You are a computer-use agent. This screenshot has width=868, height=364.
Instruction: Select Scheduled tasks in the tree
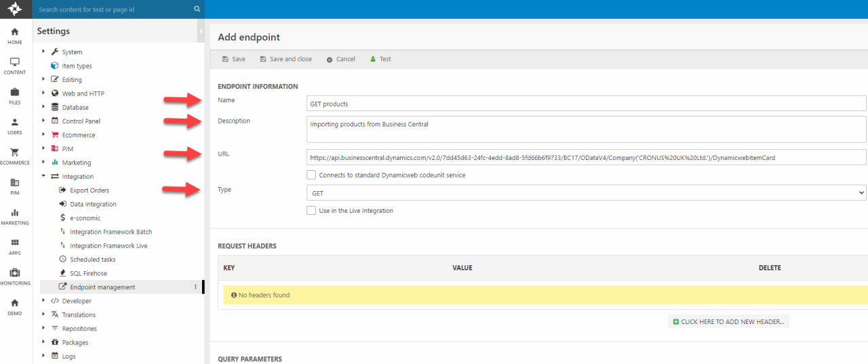pyautogui.click(x=92, y=260)
